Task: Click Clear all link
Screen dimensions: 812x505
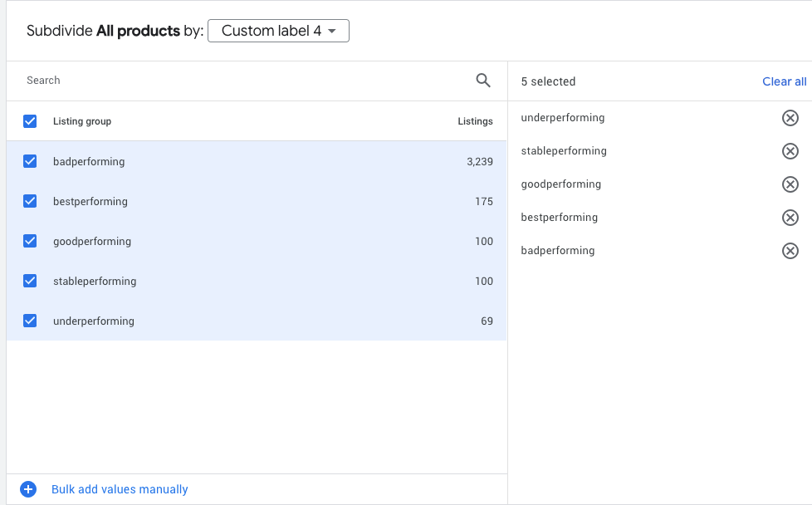Action: 784,81
